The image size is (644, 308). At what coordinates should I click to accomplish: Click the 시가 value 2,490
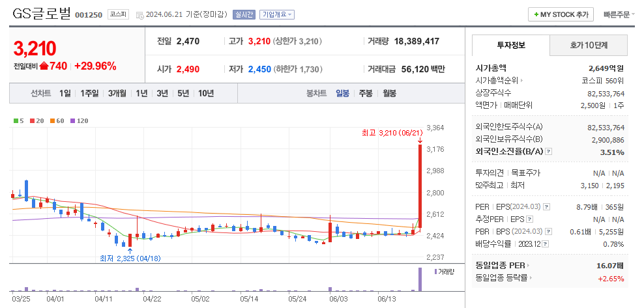pos(188,69)
